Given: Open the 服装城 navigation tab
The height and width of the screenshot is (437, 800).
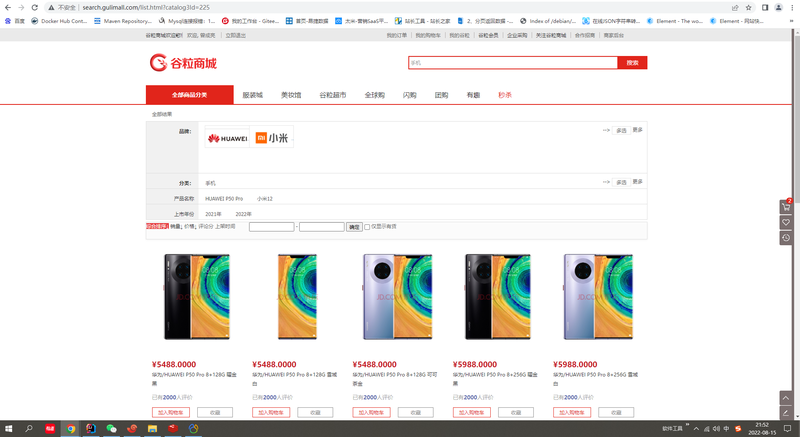Looking at the screenshot, I should [x=253, y=95].
